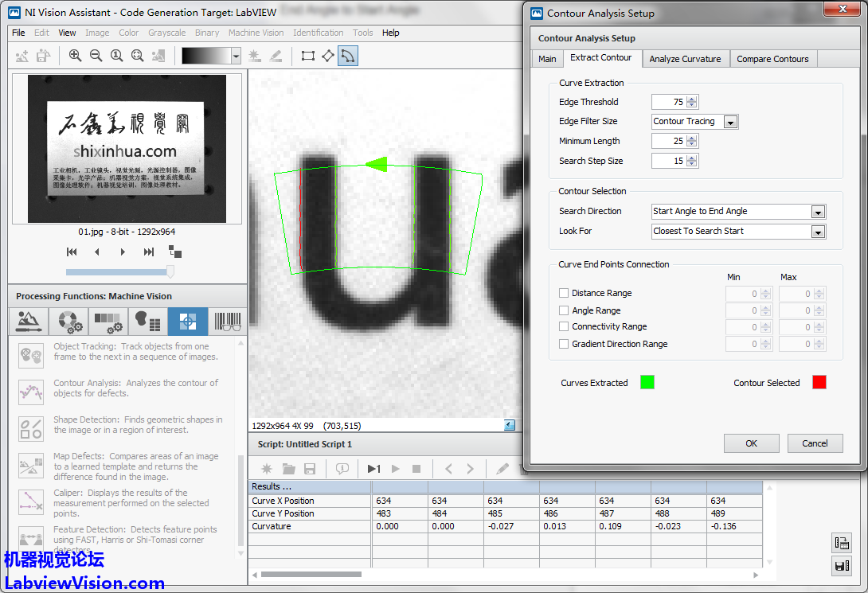Toggle the Gradient Direction Range checkbox
This screenshot has height=593, width=868.
(x=565, y=344)
